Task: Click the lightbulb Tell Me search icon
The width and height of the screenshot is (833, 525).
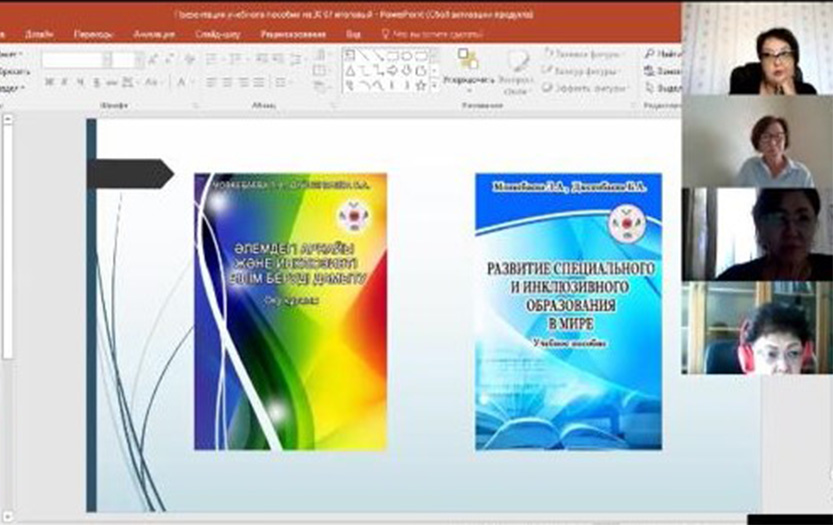Action: 385,33
